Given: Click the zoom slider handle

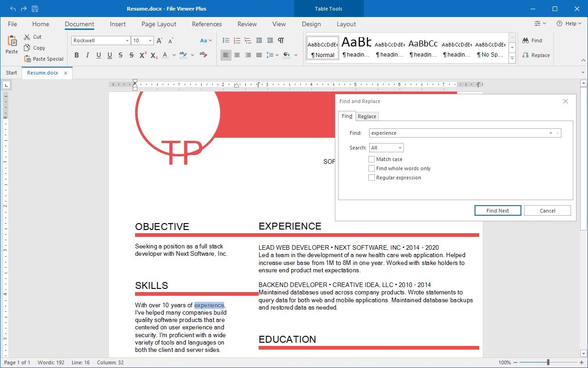Looking at the screenshot, I should pos(548,362).
